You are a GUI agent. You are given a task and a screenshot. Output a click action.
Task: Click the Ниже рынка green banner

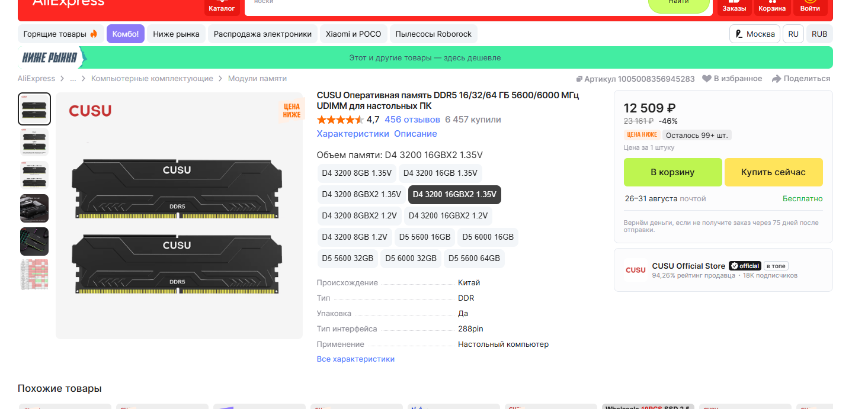pyautogui.click(x=425, y=57)
